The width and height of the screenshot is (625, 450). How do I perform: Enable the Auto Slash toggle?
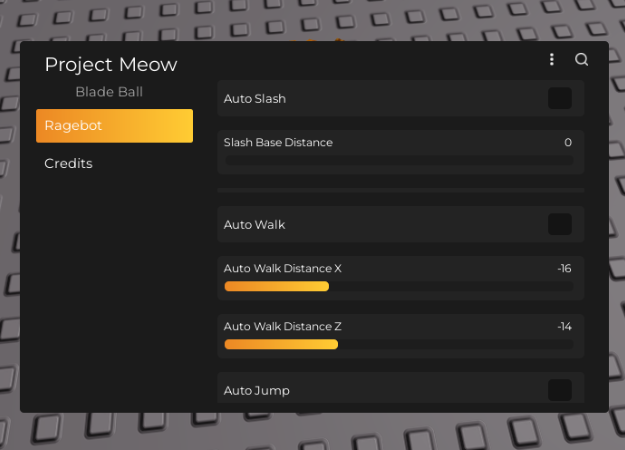point(560,98)
